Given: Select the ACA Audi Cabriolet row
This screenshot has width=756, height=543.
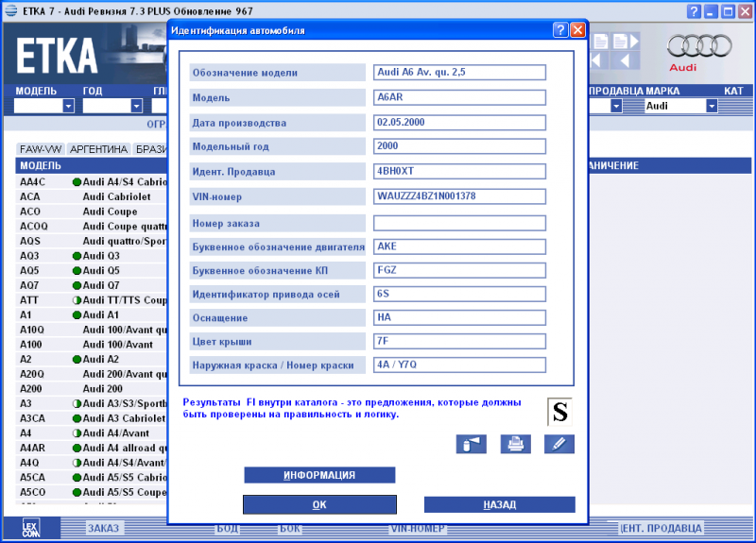Looking at the screenshot, I should click(x=92, y=196).
